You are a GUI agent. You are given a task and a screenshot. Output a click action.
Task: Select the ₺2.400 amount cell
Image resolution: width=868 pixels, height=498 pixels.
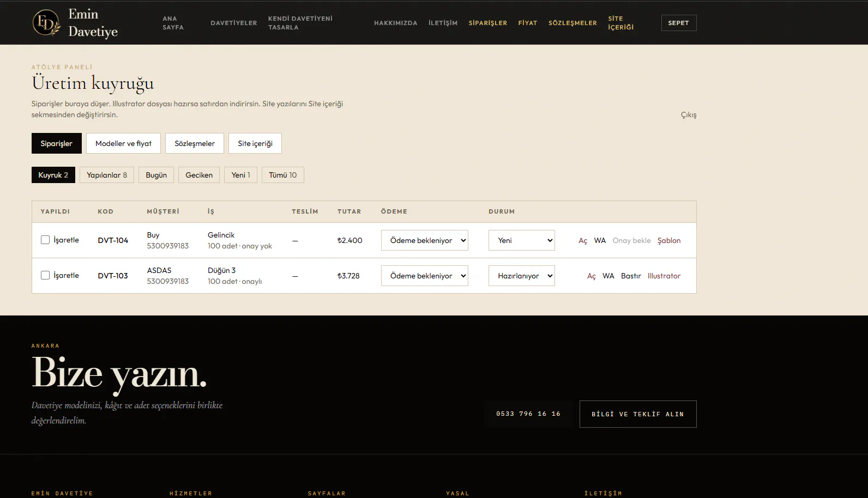click(350, 240)
